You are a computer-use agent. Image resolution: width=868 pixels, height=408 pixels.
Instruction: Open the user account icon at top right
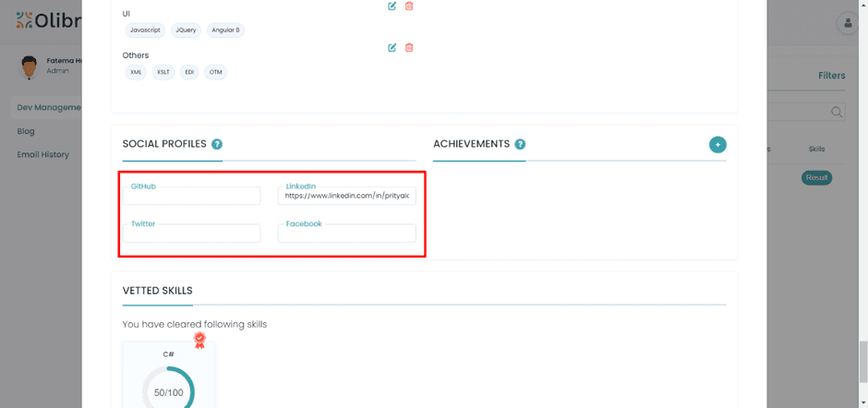pyautogui.click(x=847, y=24)
